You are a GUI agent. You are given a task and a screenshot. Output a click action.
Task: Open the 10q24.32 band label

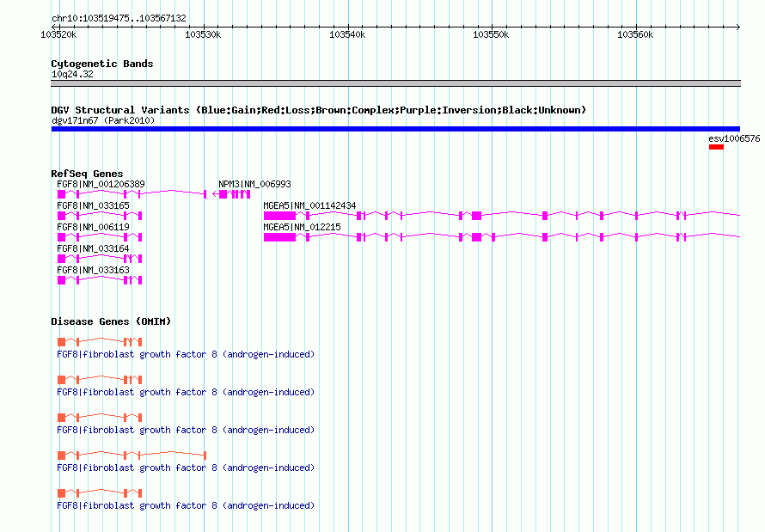tap(72, 74)
